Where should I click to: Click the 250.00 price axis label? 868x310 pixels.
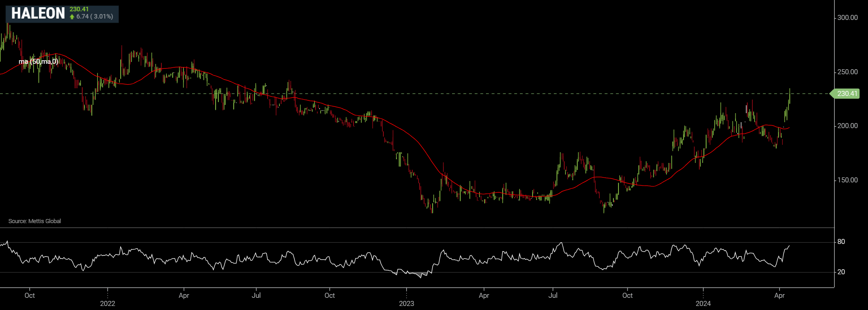(847, 72)
